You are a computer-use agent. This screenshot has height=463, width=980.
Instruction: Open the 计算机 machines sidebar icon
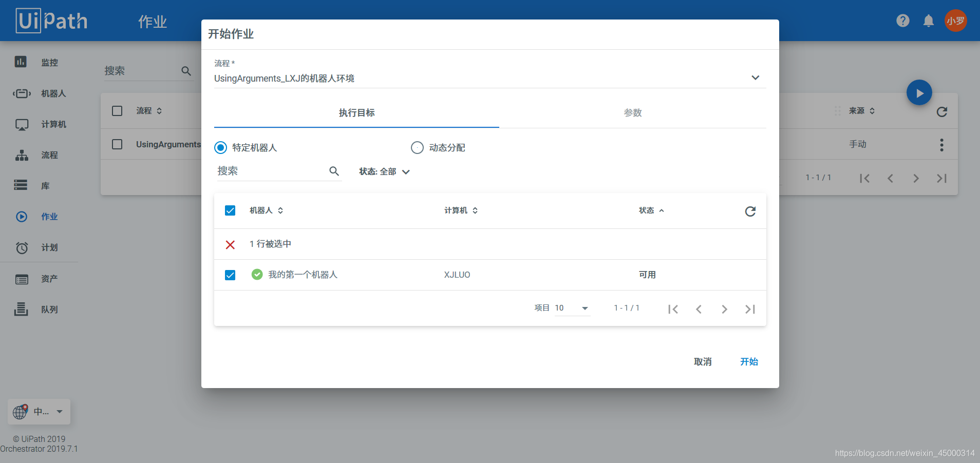(x=22, y=124)
